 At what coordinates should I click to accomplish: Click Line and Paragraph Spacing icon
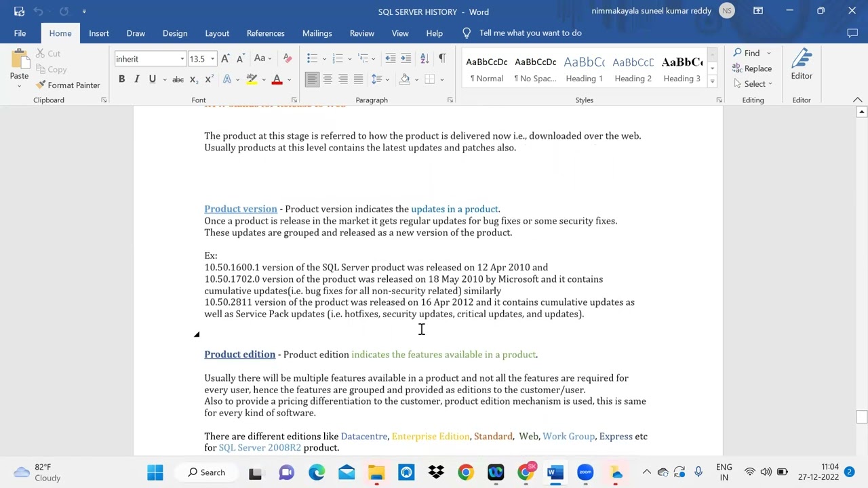pos(376,79)
